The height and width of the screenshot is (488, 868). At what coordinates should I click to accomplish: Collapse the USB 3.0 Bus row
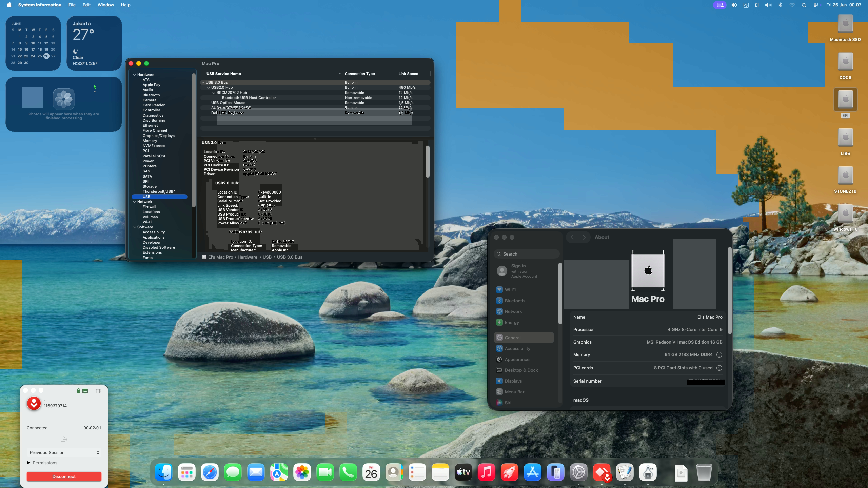pos(203,82)
